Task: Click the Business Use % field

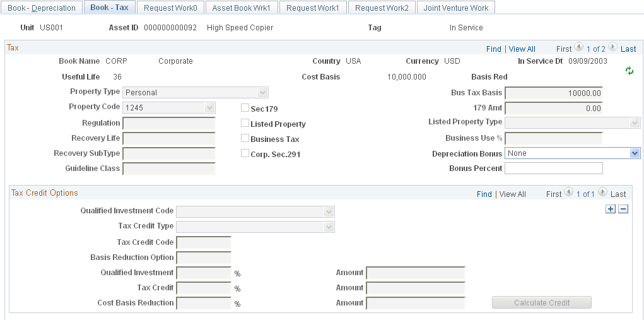Action: click(554, 138)
